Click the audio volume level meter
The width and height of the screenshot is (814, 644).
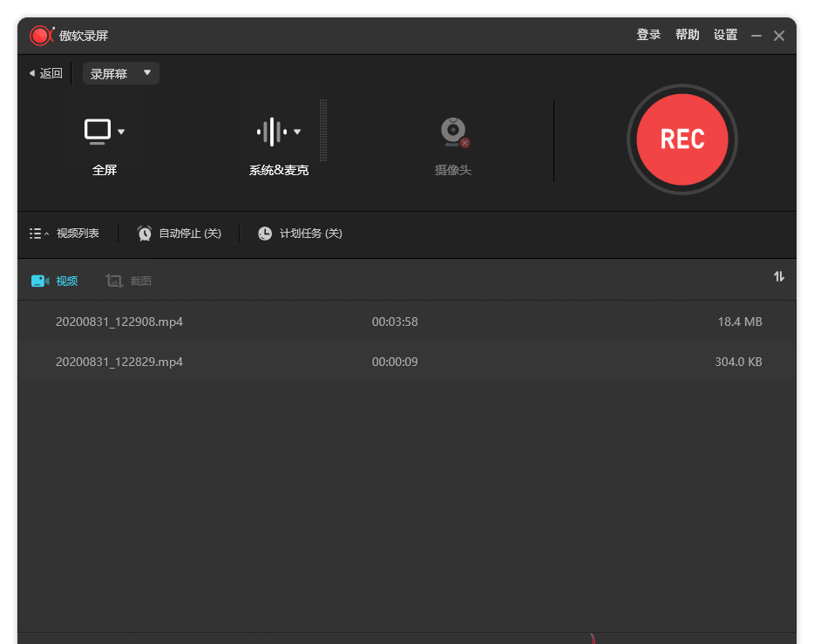(x=323, y=131)
